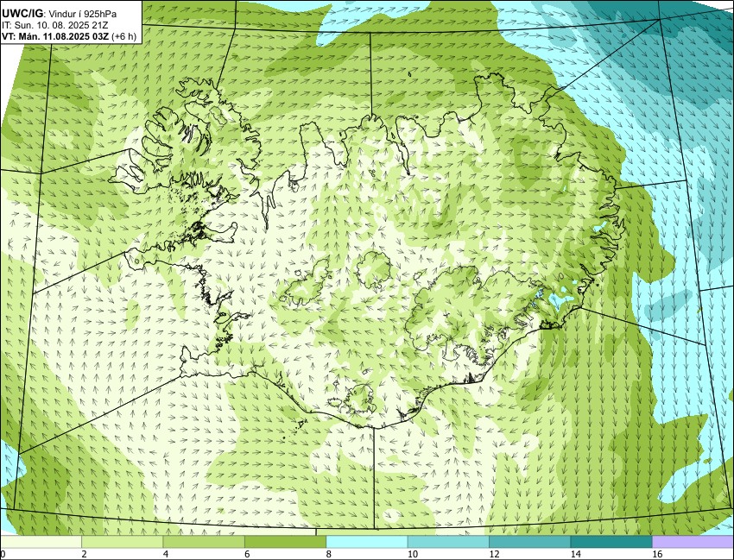
Task: Click the 12–14 teal legend swatch
Action: 529,542
